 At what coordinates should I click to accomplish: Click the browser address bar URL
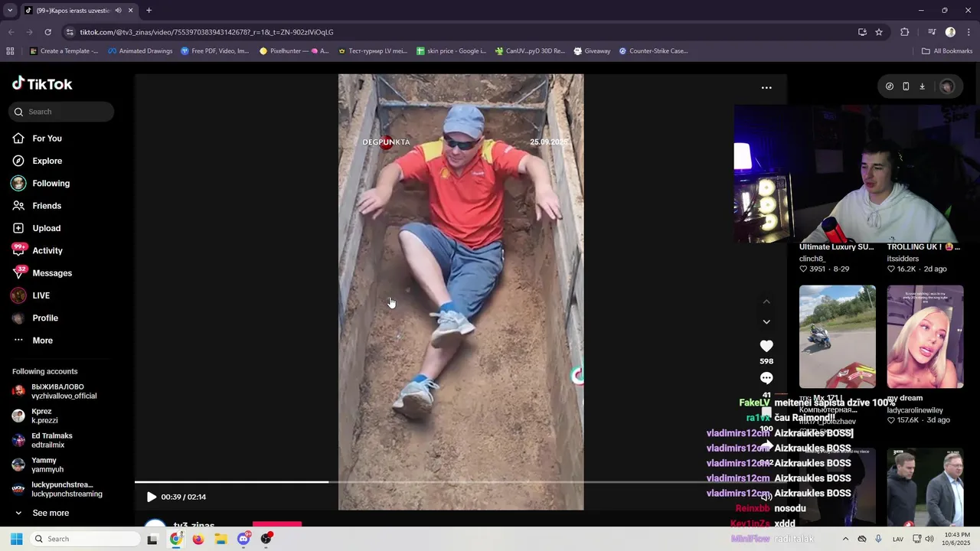click(x=207, y=32)
